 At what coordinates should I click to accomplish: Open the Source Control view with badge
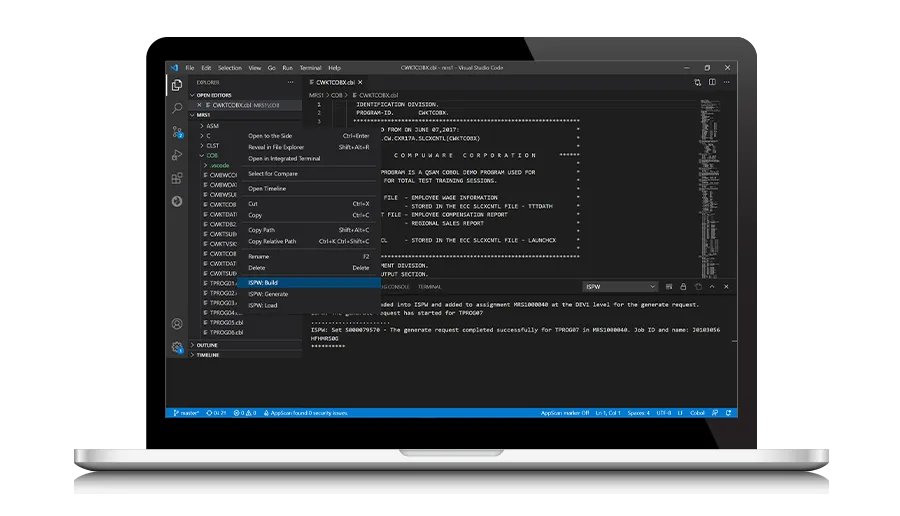[177, 132]
